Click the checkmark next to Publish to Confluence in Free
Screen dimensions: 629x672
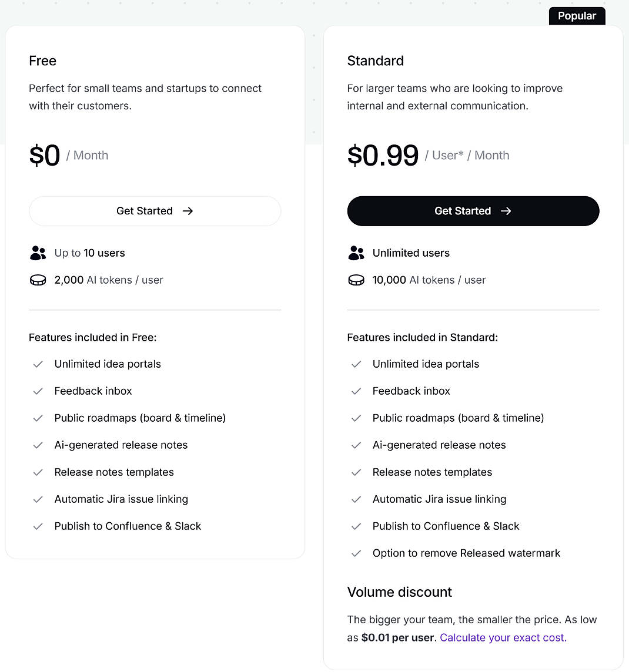38,526
